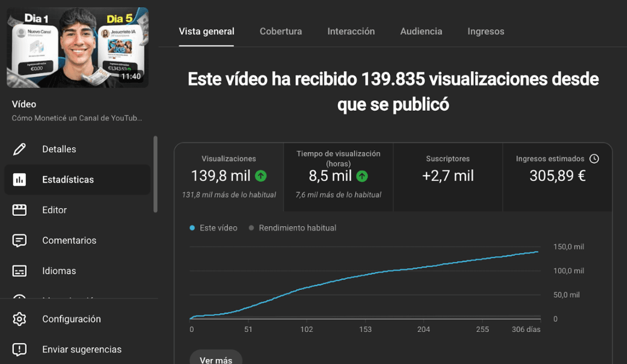This screenshot has height=364, width=627.
Task: Click the pencil icon next to Detalles
Action: (20, 149)
